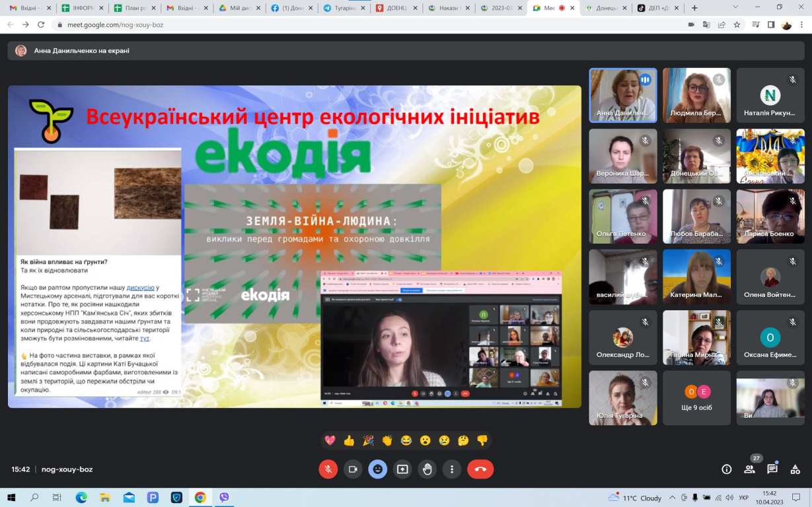Screen dimensions: 812x507
Task: Open Task View on the taskbar
Action: pos(57,497)
